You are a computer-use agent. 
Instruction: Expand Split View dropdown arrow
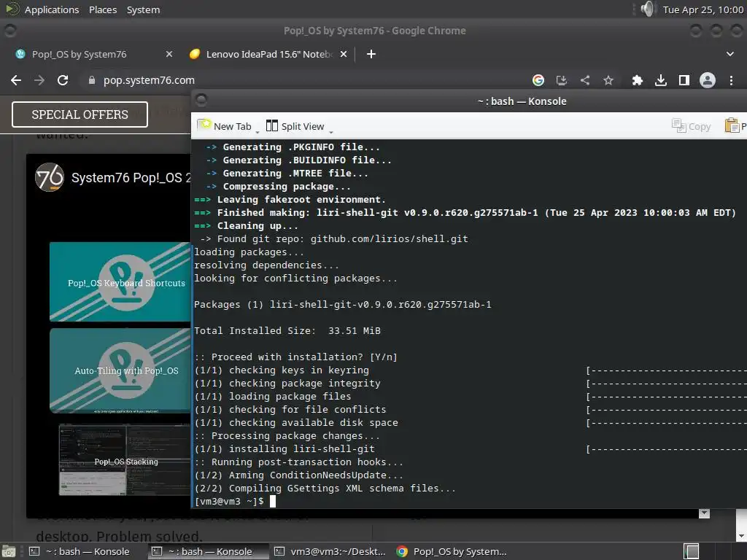coord(331,131)
